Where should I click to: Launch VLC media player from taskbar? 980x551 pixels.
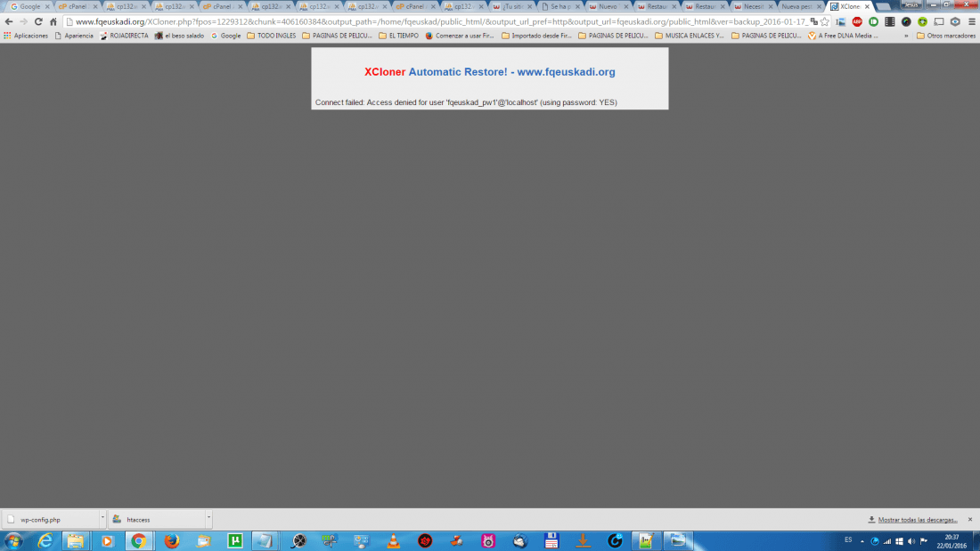393,541
